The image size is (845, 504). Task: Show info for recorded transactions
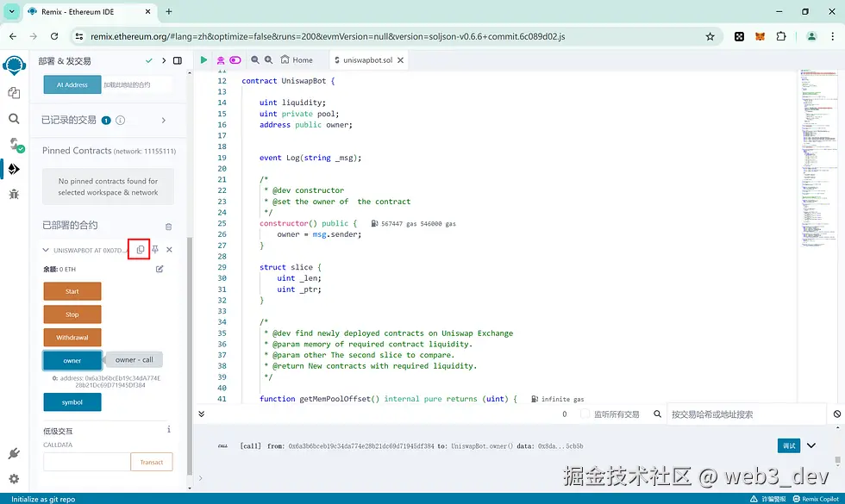coord(121,120)
